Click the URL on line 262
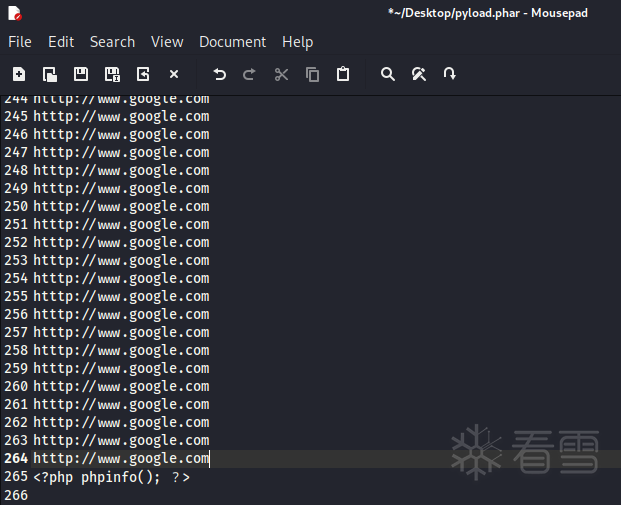Image resolution: width=621 pixels, height=505 pixels. click(121, 423)
